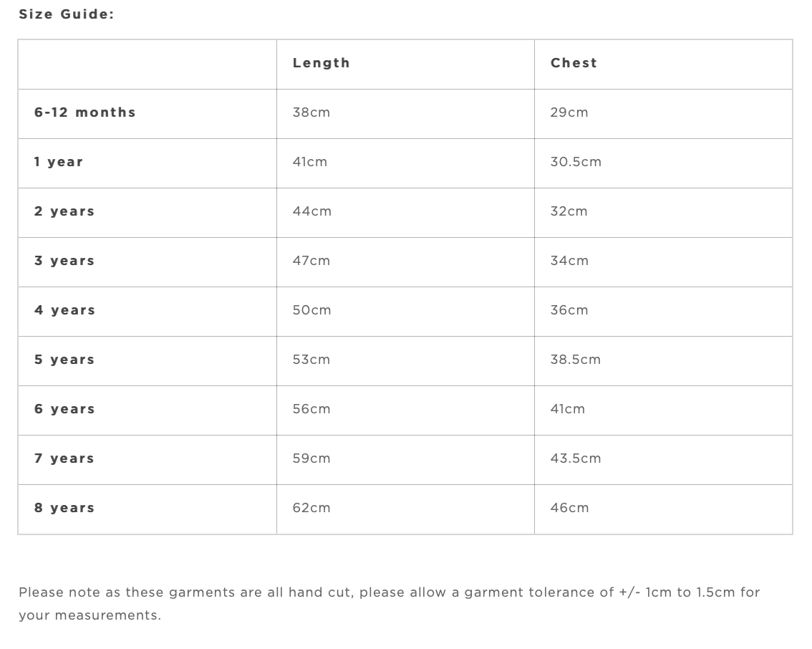Click the 30.5cm chest value
Screen dimensions: 812x649
[x=576, y=162]
